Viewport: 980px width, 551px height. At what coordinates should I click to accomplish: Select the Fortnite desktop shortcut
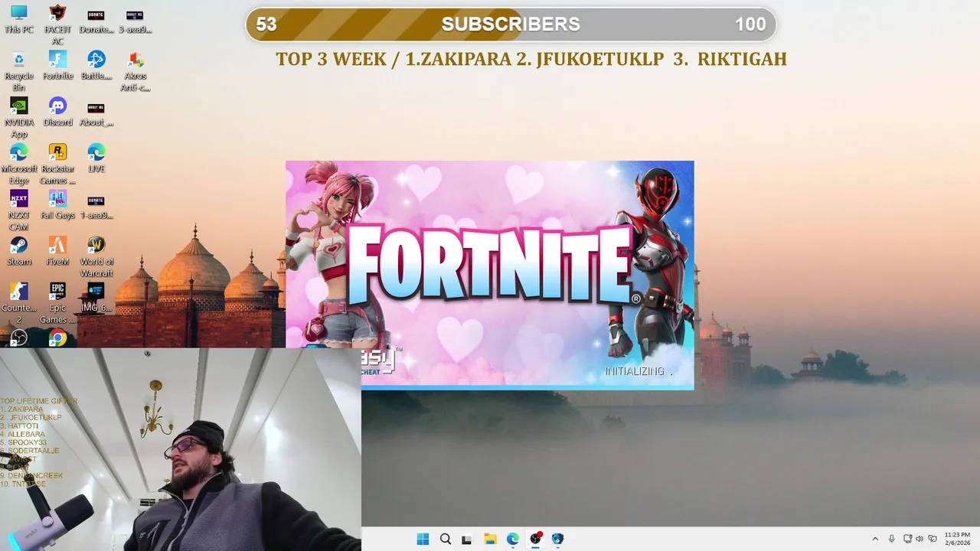point(57,66)
